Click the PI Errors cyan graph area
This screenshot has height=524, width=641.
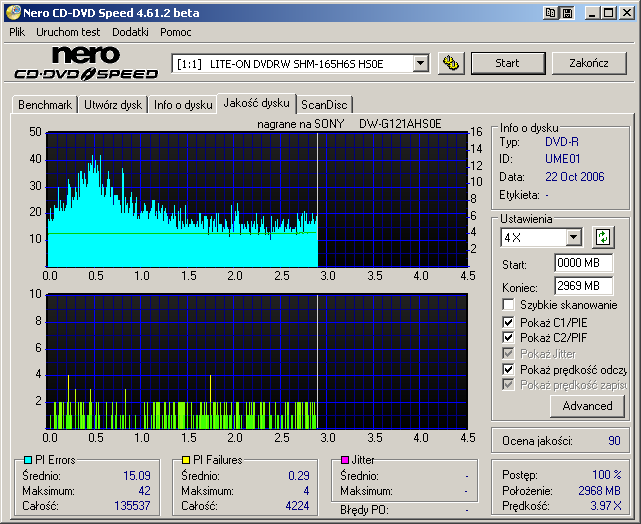(x=257, y=200)
